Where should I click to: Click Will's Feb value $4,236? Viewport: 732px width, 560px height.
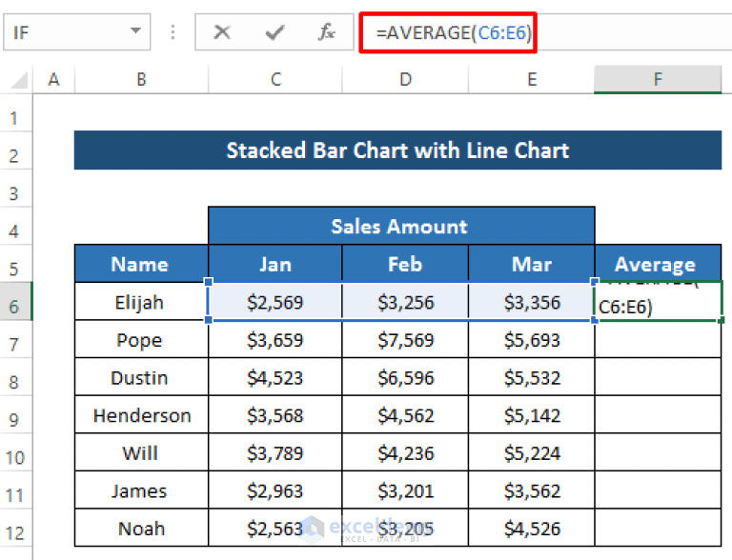405,452
